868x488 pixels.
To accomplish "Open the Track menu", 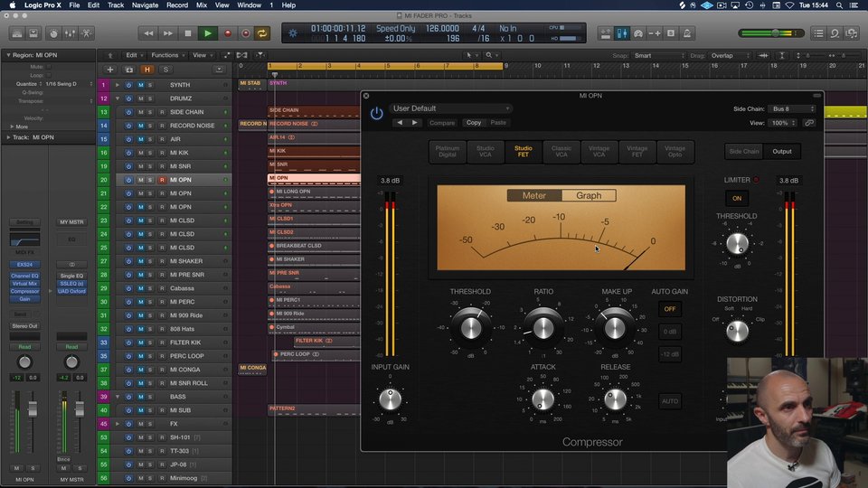I will (115, 5).
